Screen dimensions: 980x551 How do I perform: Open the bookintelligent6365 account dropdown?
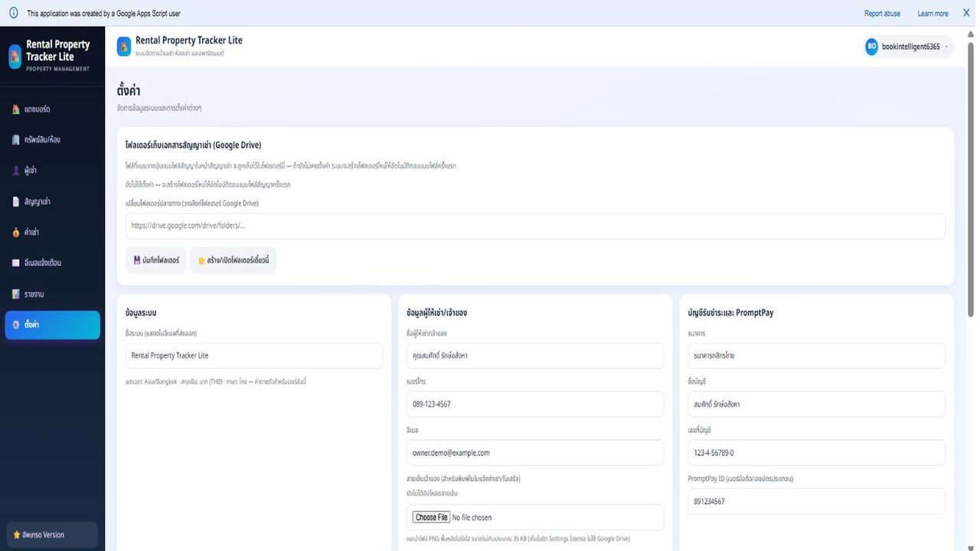point(909,47)
